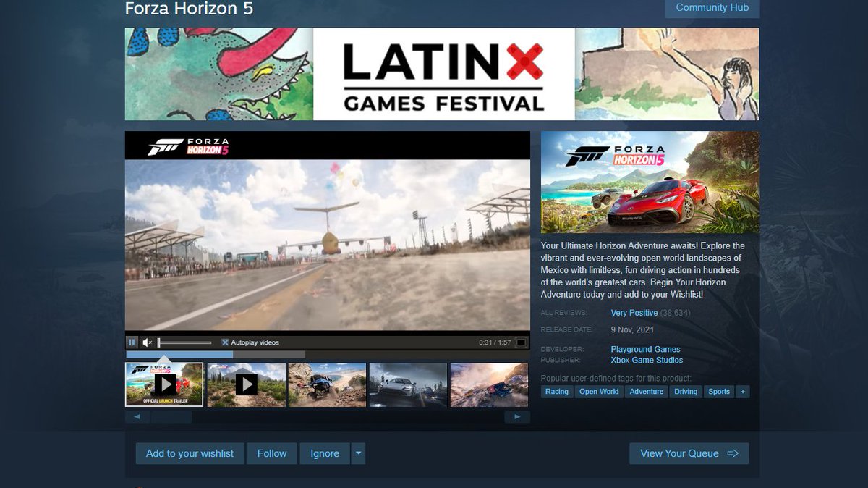Click the plus button to add tags
The image size is (868, 488).
tap(743, 392)
